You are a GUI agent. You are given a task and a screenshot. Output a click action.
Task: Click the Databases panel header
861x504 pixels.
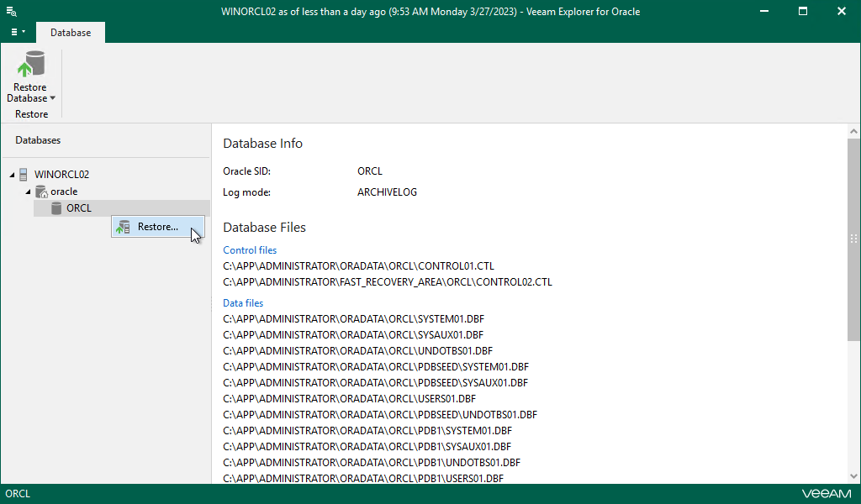point(39,139)
